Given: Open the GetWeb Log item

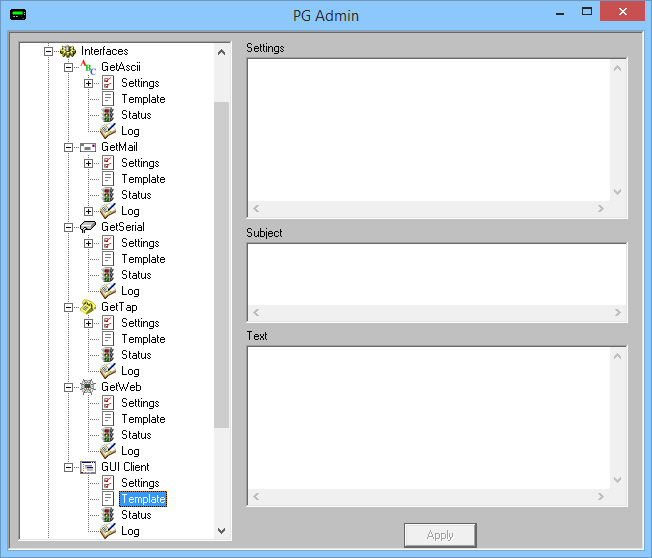Looking at the screenshot, I should coord(130,451).
